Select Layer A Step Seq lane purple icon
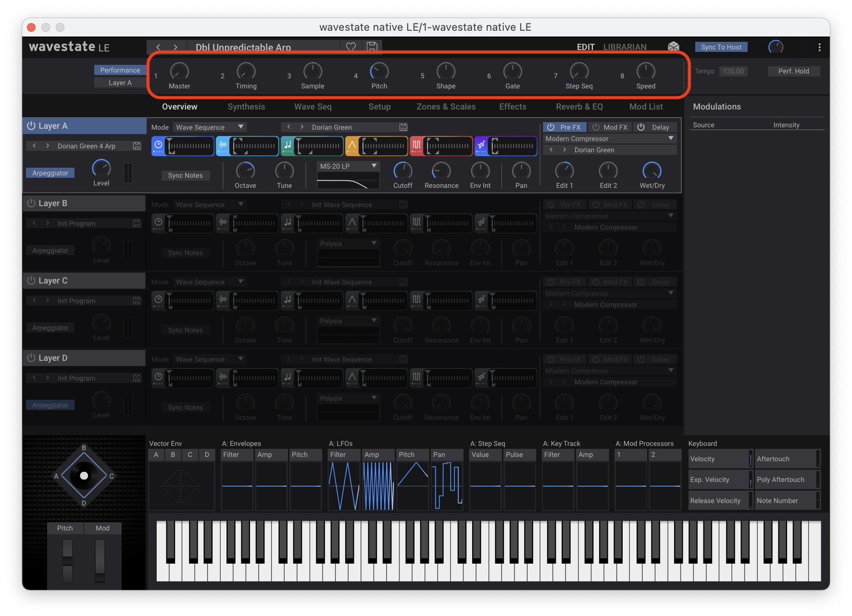This screenshot has height=616, width=852. pos(481,146)
